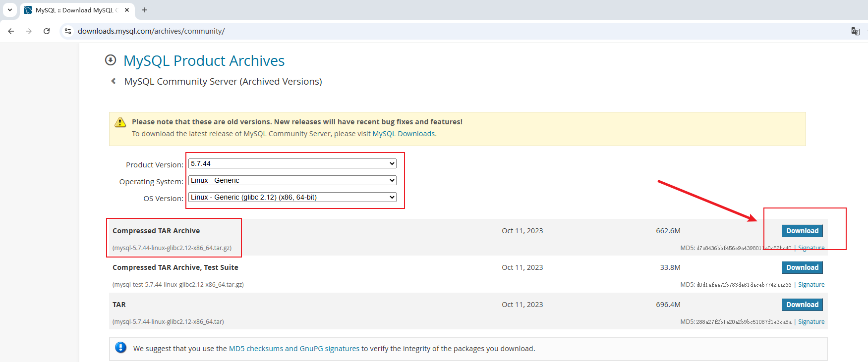Viewport: 868px width, 362px height.
Task: Open the OS Version glibc 2.12 dropdown
Action: pyautogui.click(x=292, y=197)
